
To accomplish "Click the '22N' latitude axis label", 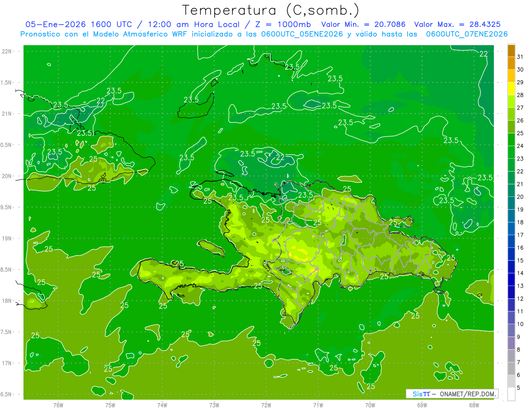I will [x=6, y=51].
